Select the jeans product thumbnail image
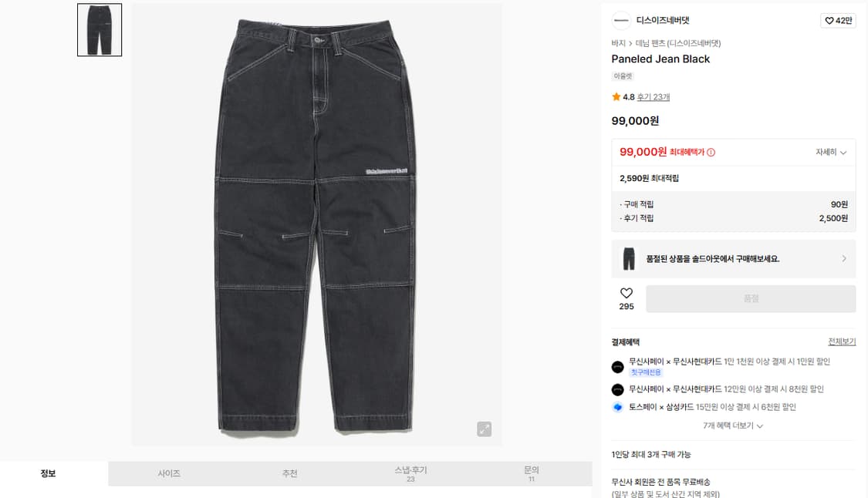868x498 pixels. [100, 30]
